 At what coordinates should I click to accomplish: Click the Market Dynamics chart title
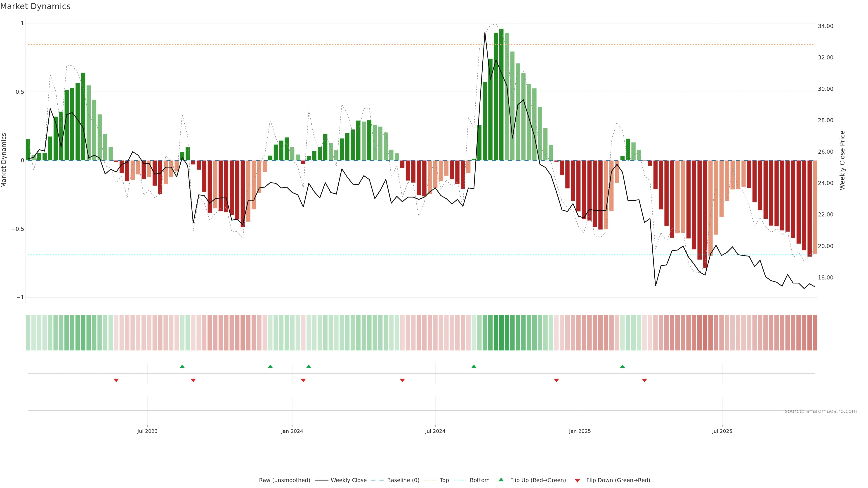[x=35, y=6]
